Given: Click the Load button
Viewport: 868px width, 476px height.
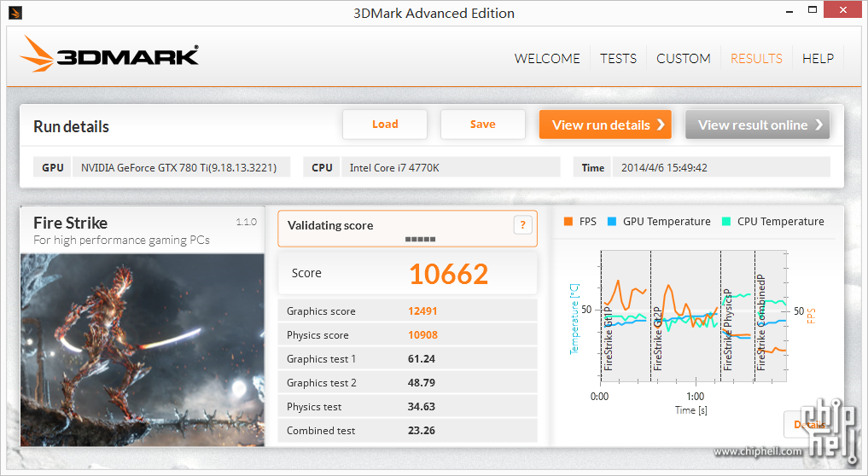Looking at the screenshot, I should [x=385, y=124].
